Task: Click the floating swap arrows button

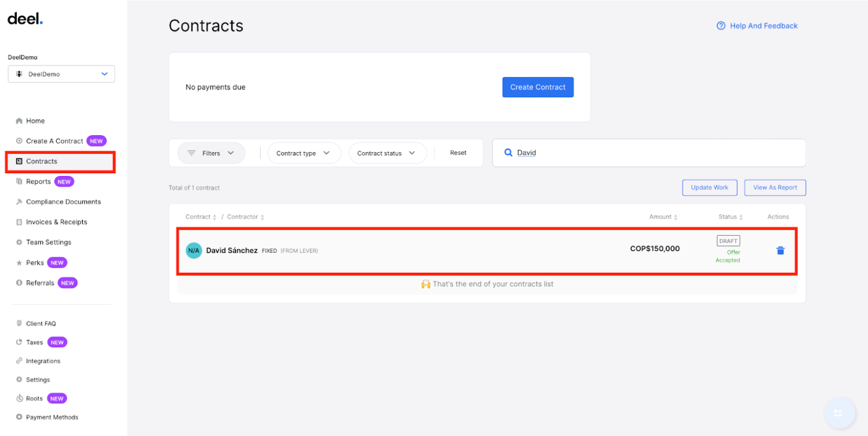Action: tap(838, 413)
